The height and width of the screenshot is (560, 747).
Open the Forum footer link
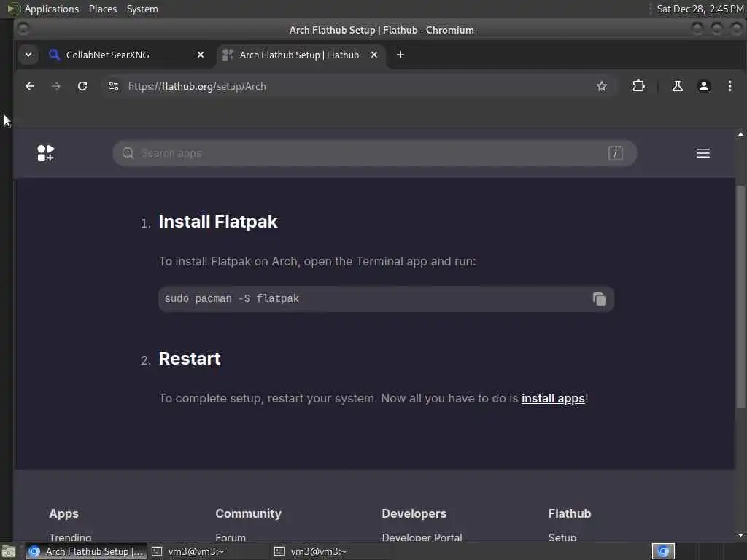click(231, 537)
